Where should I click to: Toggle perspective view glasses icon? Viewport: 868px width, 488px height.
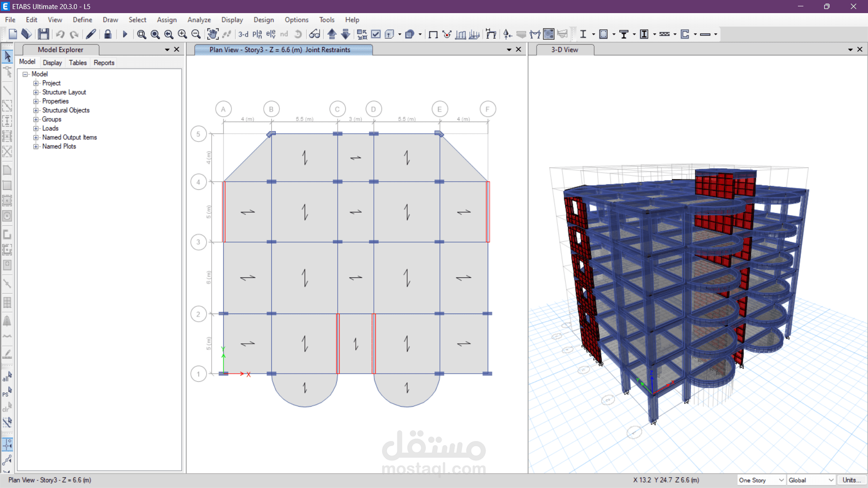click(315, 34)
